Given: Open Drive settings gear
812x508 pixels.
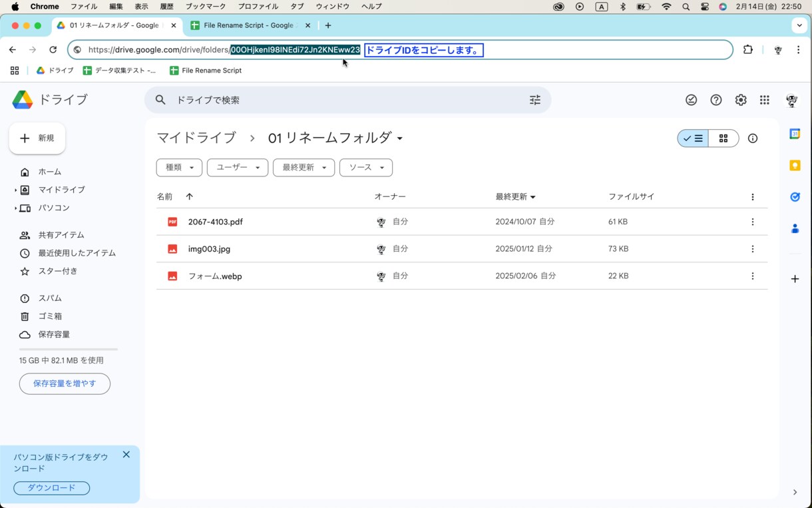Looking at the screenshot, I should (x=741, y=100).
